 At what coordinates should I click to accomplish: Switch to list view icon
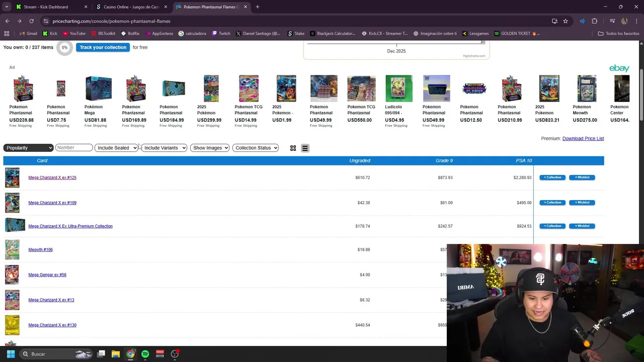305,148
